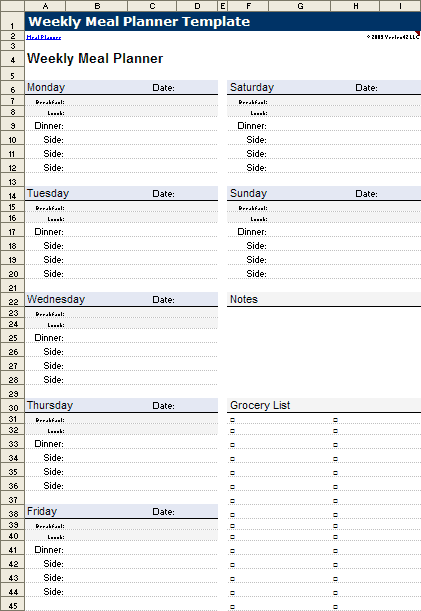Click Tuesday's Dinner label
Viewport: 421px width, 611px height.
click(49, 232)
